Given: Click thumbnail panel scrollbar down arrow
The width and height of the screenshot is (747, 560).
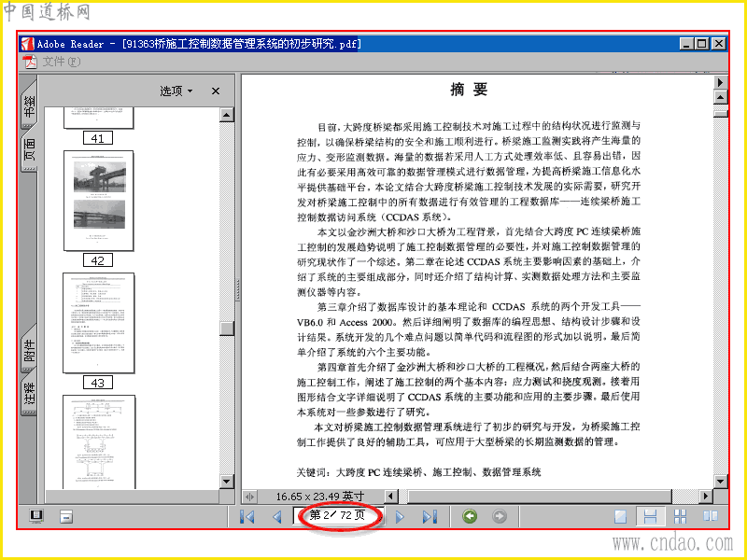Looking at the screenshot, I should pos(227,482).
